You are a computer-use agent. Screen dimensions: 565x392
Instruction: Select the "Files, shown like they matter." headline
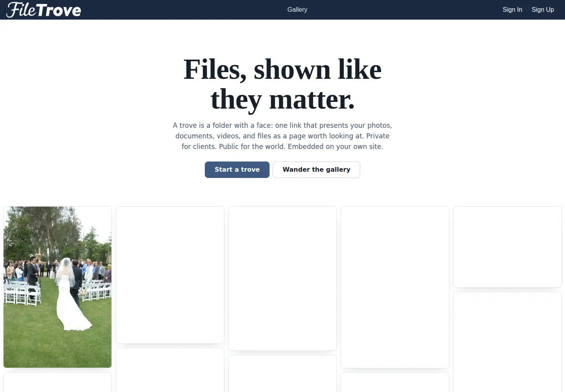282,84
